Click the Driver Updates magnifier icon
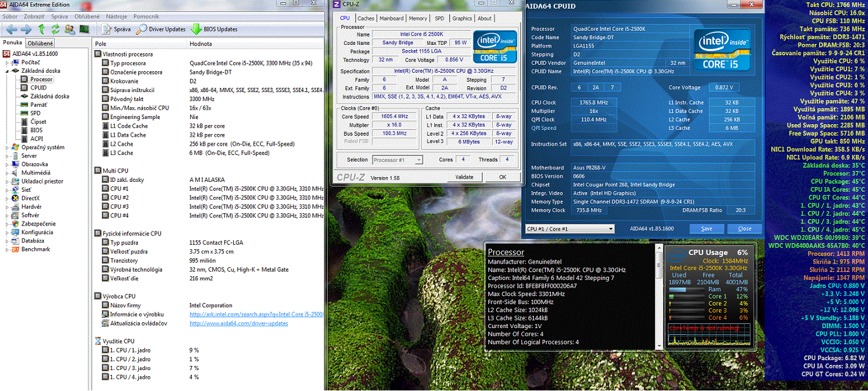Viewport: 868px width, 391px height. pyautogui.click(x=141, y=29)
